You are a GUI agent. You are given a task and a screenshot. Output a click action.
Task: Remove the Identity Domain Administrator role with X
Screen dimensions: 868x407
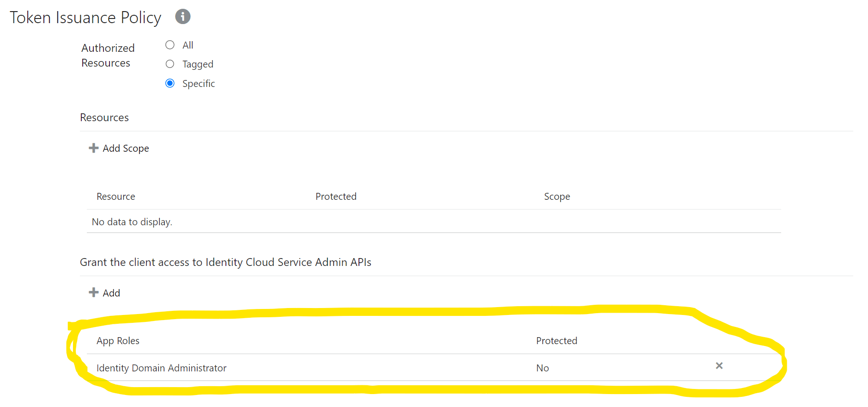point(719,366)
